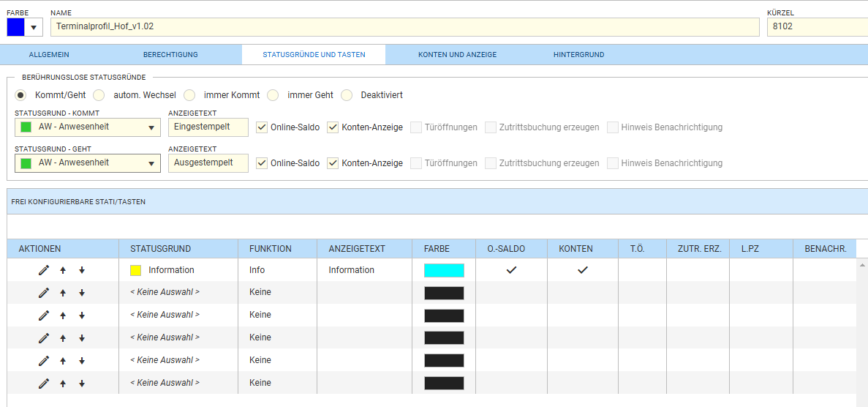The image size is (868, 407).
Task: Move the Information row up with arrow
Action: (x=63, y=270)
